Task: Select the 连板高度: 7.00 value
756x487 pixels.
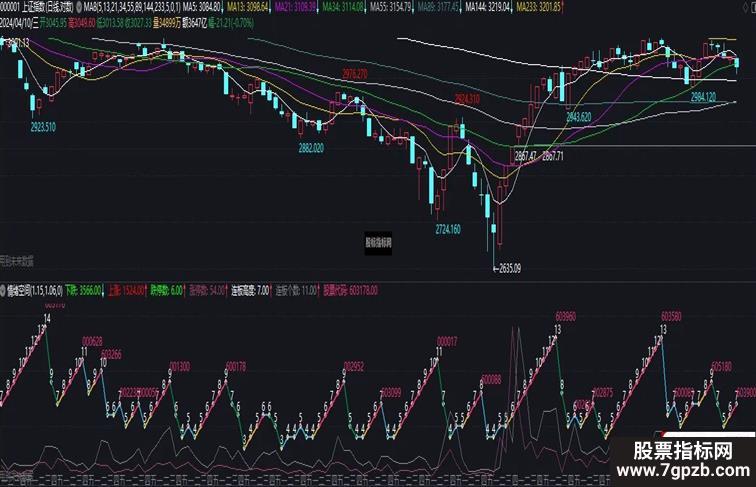Action: pyautogui.click(x=250, y=291)
